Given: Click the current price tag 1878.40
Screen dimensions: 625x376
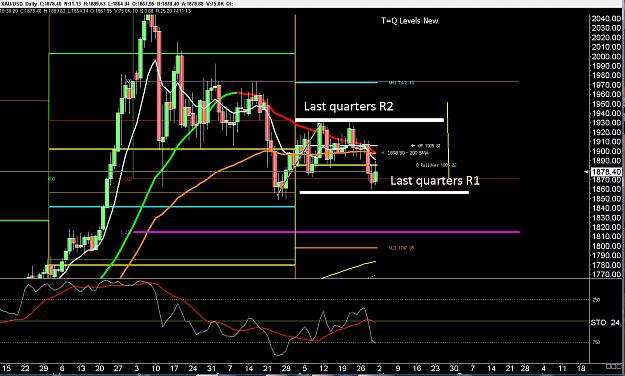Looking at the screenshot, I should tap(606, 172).
